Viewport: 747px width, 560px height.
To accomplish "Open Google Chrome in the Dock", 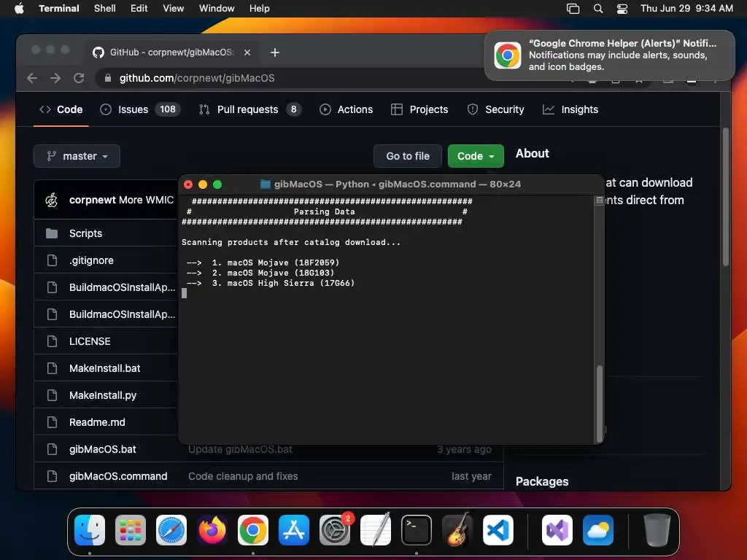I will point(253,530).
